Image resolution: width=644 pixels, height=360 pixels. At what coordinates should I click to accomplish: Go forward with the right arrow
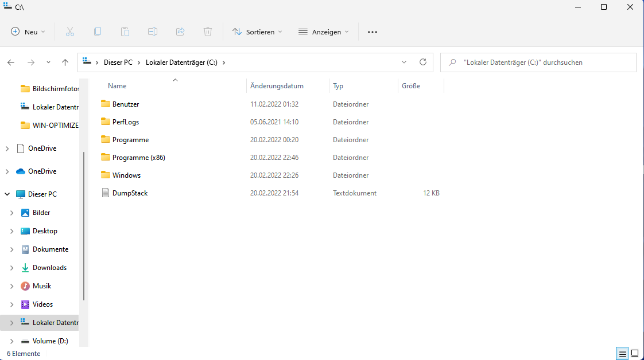click(31, 62)
